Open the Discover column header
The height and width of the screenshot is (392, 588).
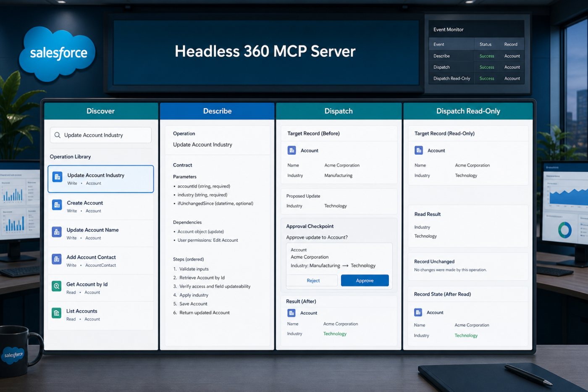(101, 111)
